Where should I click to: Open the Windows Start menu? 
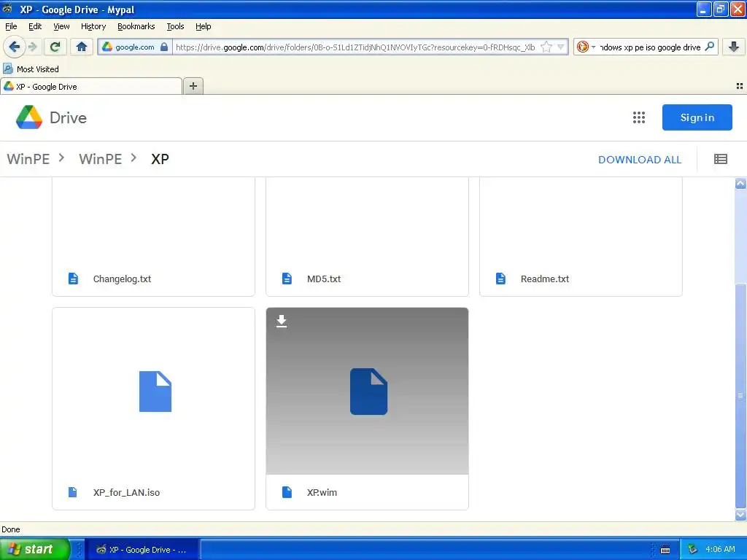click(x=34, y=549)
